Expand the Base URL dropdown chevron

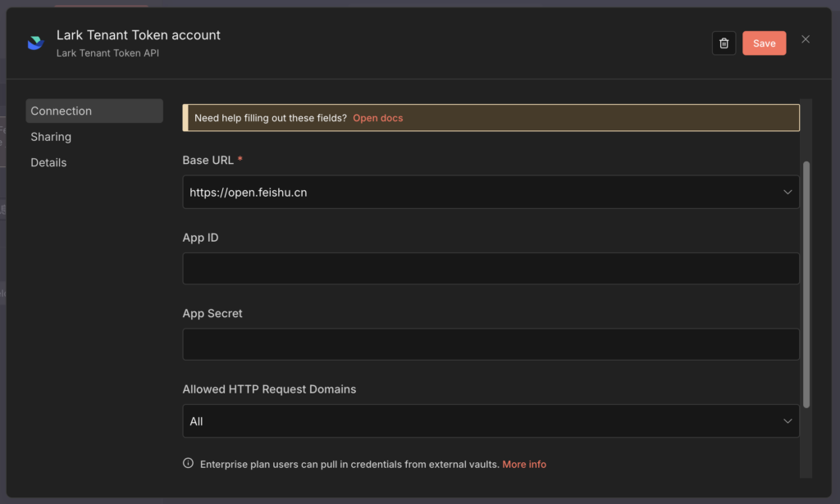coord(787,192)
